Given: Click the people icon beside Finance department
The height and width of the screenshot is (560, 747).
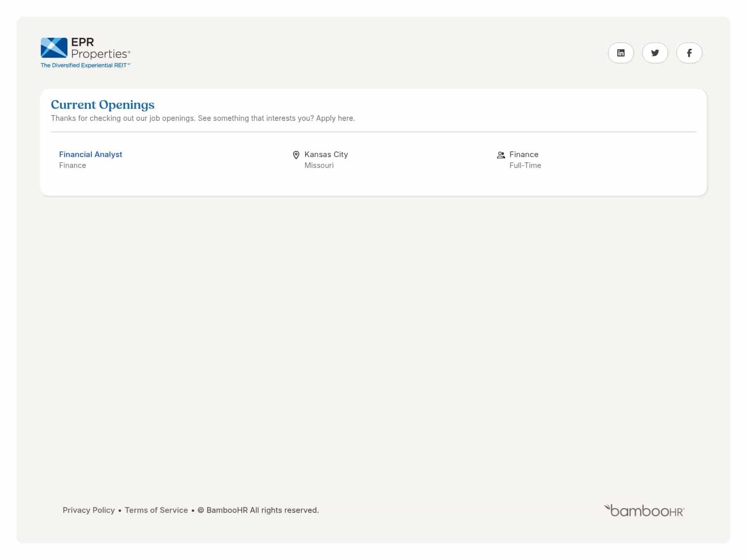Looking at the screenshot, I should tap(501, 155).
